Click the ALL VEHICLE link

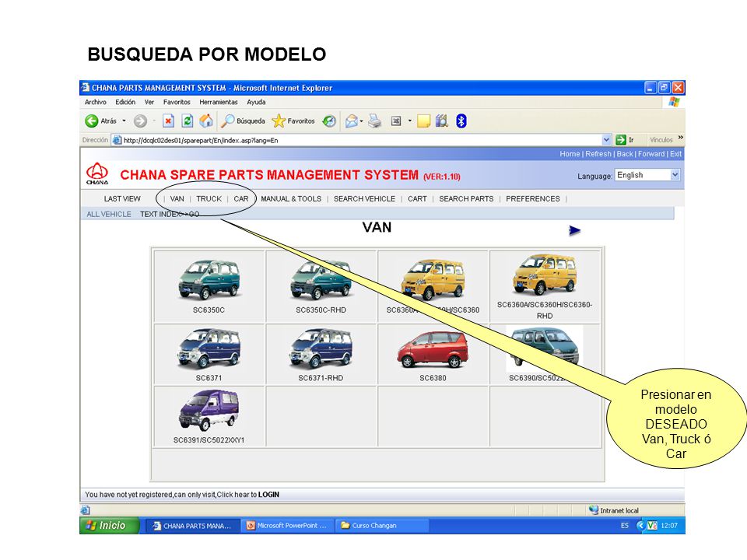[x=109, y=215]
